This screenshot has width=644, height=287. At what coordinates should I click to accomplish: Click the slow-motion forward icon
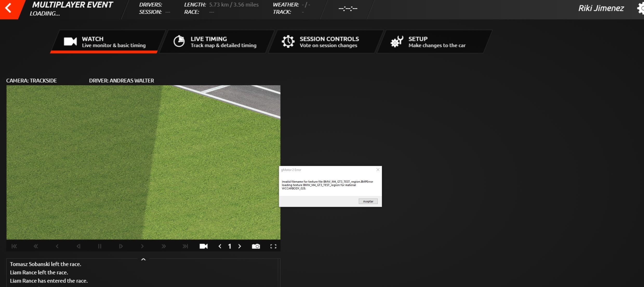click(x=121, y=246)
